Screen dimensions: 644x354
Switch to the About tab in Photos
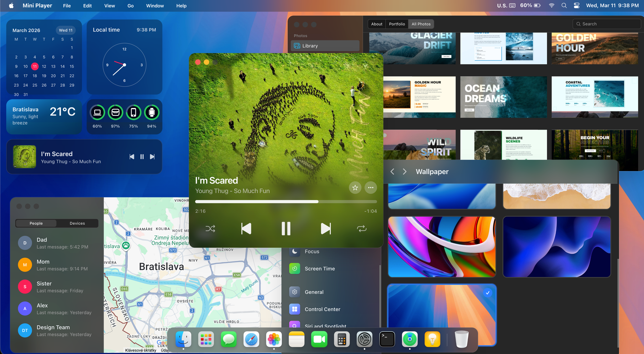(x=377, y=24)
